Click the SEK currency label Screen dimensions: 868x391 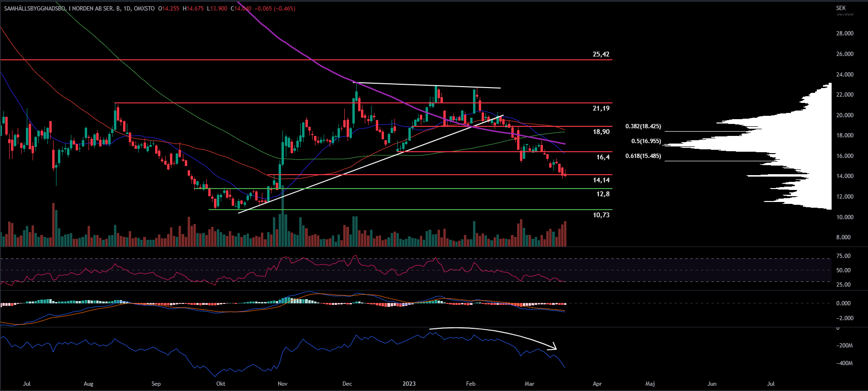coord(841,8)
